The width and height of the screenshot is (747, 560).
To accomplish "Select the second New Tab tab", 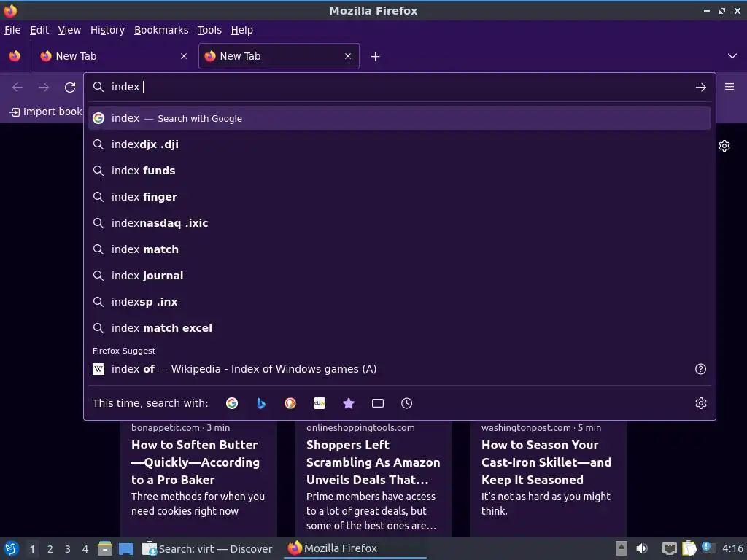I will pos(279,56).
